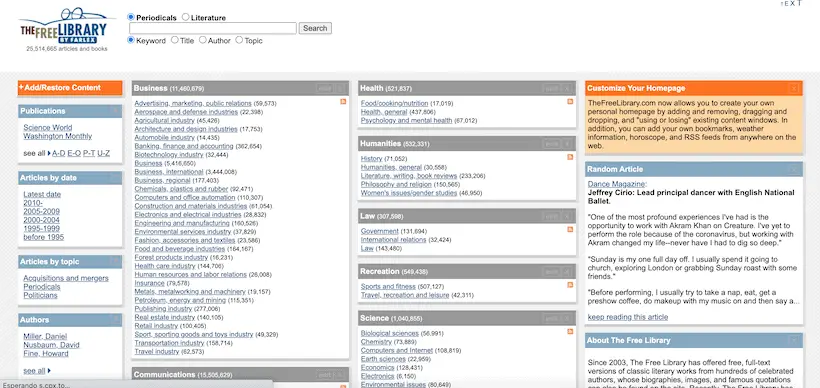Choose the Topic search option

(239, 40)
